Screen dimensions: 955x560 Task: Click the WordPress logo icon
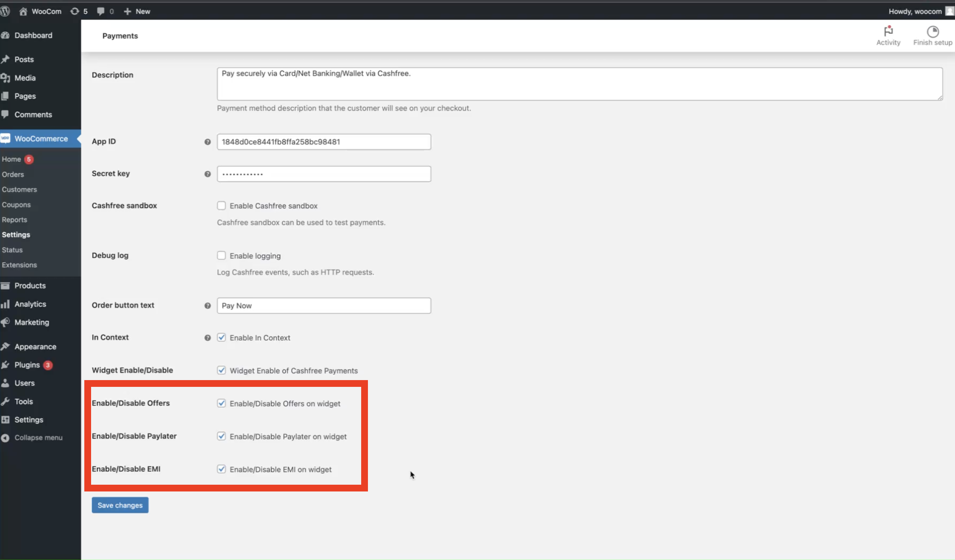click(x=5, y=11)
